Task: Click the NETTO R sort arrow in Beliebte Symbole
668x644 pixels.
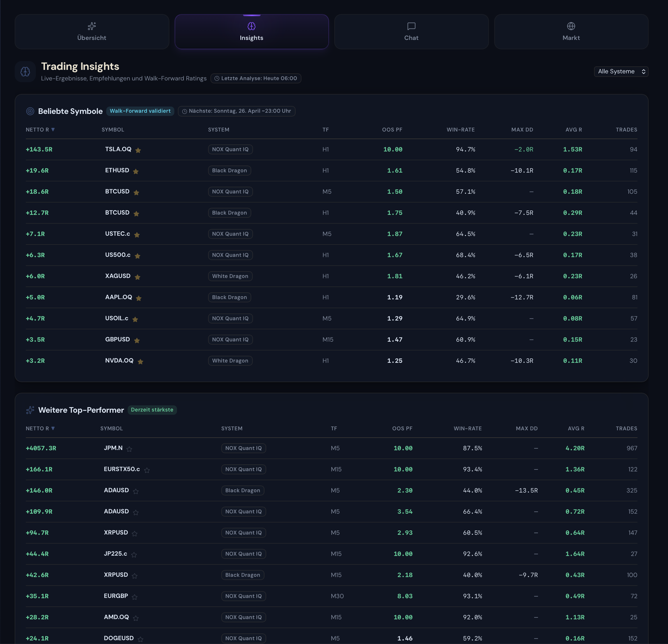Action: [x=53, y=129]
